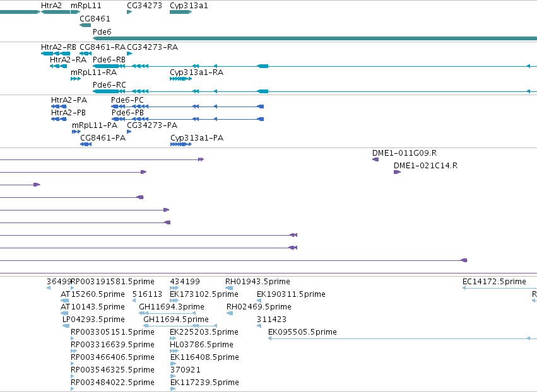Image resolution: width=537 pixels, height=392 pixels.
Task: Select the HtrA2-RB transcript
Action: [56, 54]
